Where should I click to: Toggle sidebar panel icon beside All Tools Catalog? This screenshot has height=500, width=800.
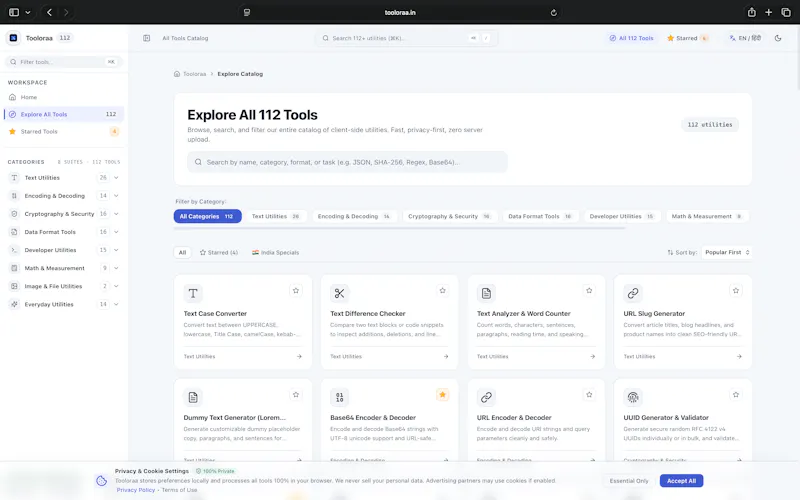[146, 38]
